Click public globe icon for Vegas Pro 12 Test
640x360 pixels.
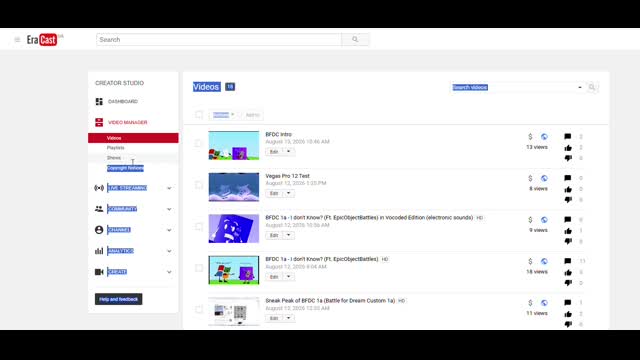(544, 178)
